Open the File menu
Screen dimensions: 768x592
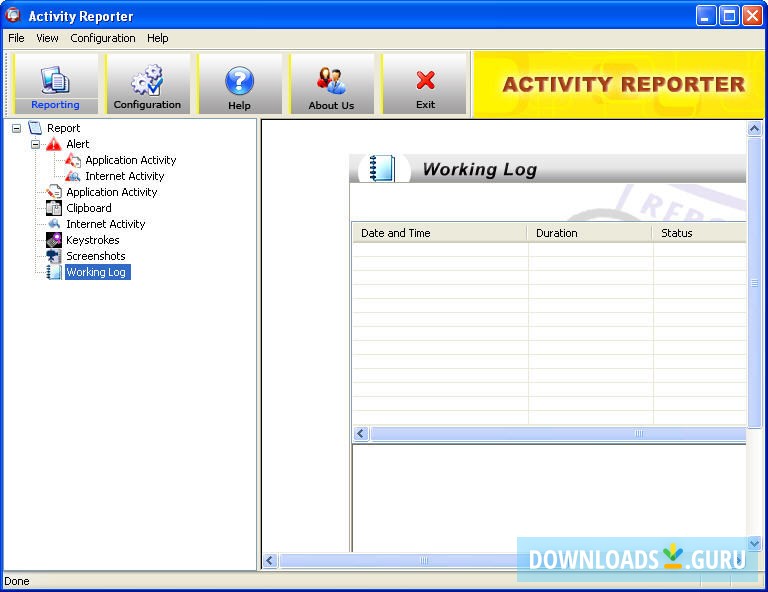pos(16,38)
